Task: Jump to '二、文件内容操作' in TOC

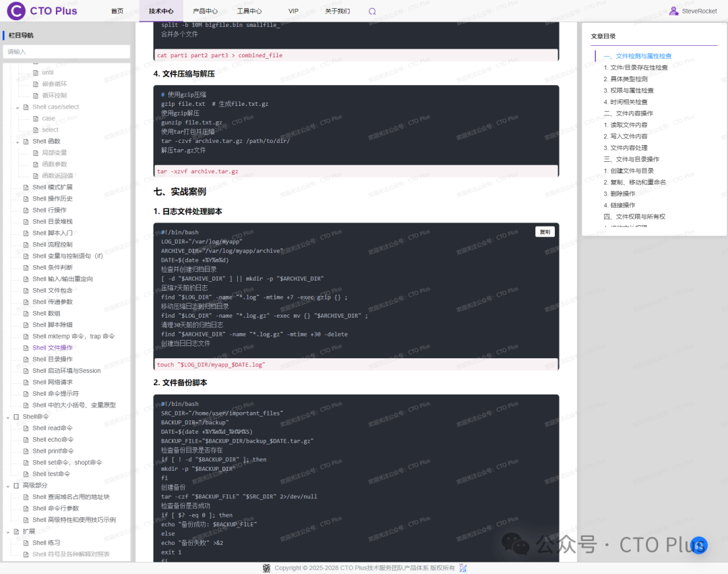Action: pyautogui.click(x=628, y=113)
